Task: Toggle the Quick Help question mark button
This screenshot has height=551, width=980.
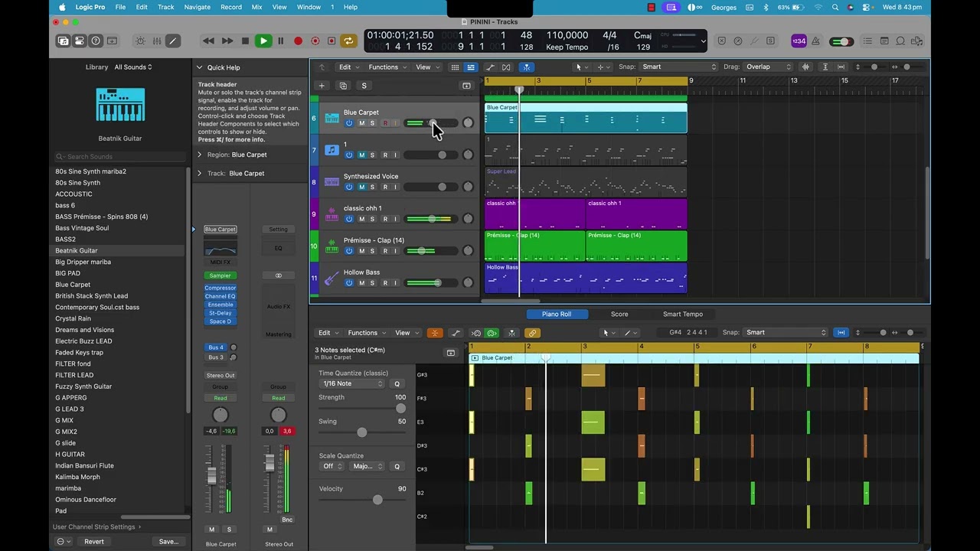Action: pos(96,41)
